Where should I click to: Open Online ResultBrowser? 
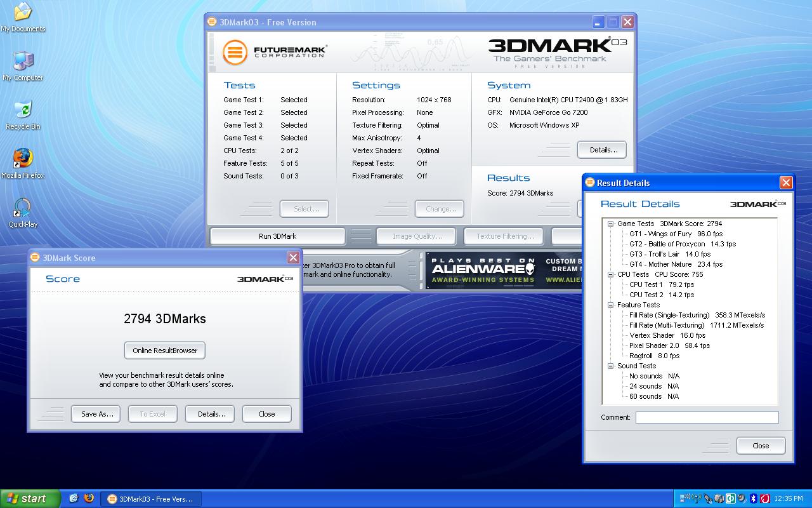pos(165,351)
